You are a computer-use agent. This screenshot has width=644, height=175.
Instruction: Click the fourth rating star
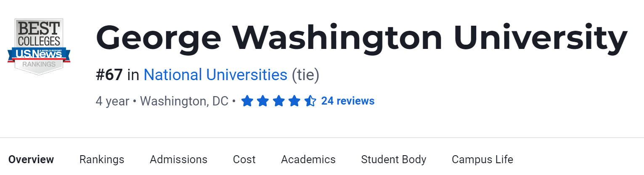tap(294, 101)
